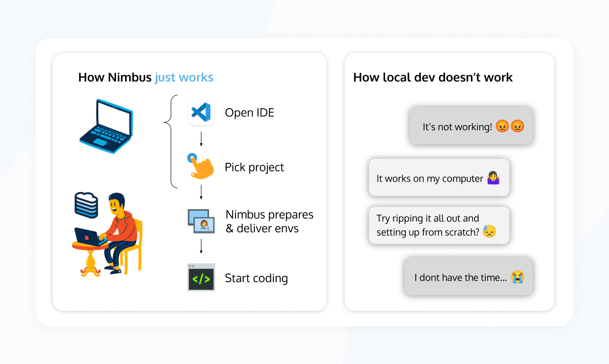609x364 pixels.
Task: Click the shrugging woman emoji
Action: tap(493, 178)
